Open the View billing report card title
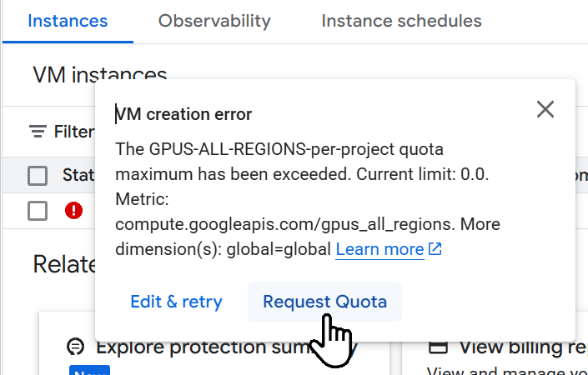The width and height of the screenshot is (588, 375). tap(518, 347)
